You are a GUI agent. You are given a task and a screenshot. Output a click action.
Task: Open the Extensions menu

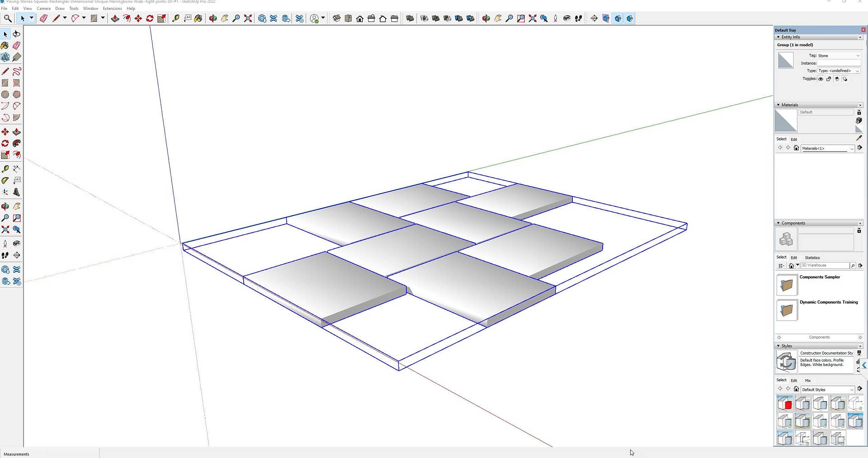click(x=112, y=9)
